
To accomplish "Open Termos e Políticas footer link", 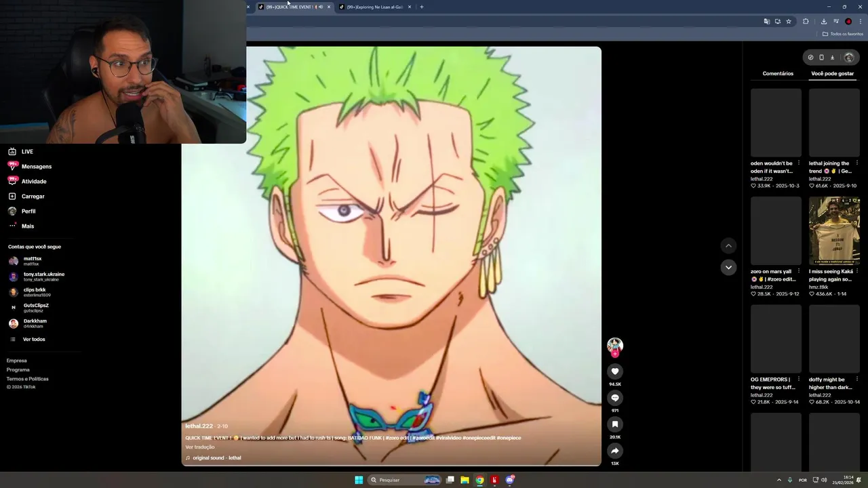I will tap(28, 379).
